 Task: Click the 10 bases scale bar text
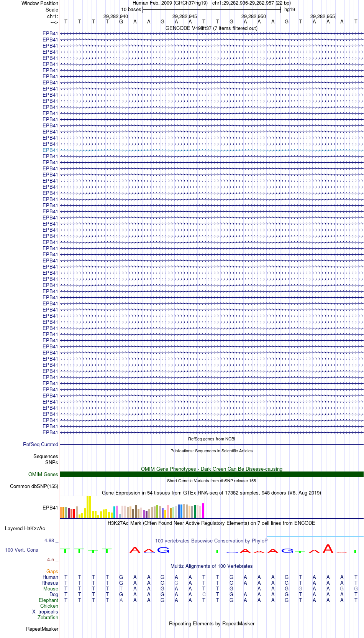click(x=131, y=10)
